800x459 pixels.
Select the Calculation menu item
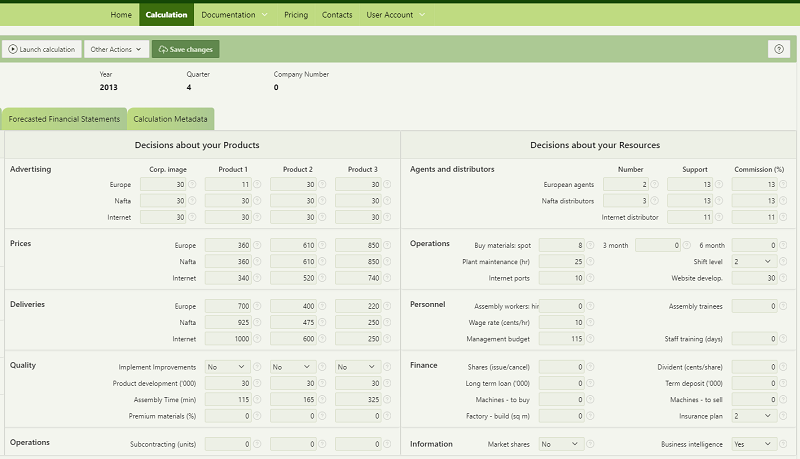pos(166,15)
